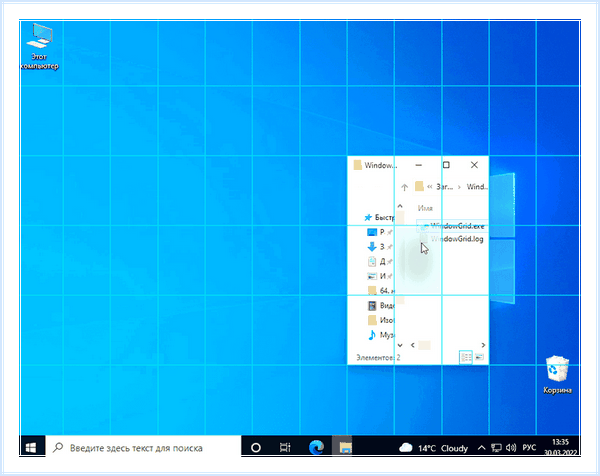Switch to details view in Explorer status bar
Image resolution: width=600 pixels, height=476 pixels.
tap(466, 357)
